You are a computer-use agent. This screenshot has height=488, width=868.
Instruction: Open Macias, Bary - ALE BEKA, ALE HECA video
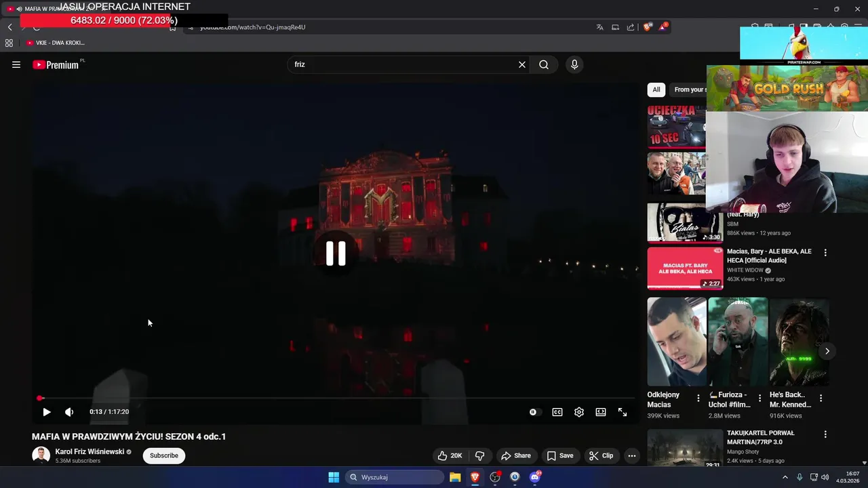(x=769, y=256)
